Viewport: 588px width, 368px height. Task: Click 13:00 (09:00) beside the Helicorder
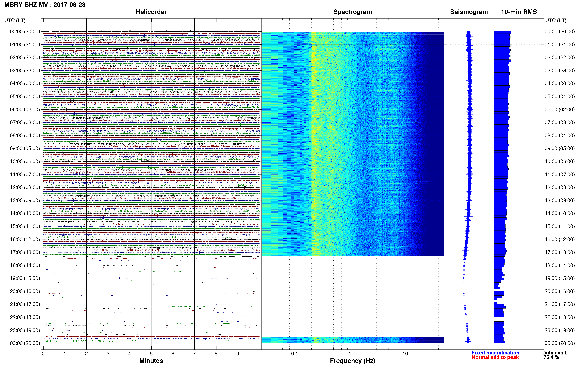coord(25,200)
